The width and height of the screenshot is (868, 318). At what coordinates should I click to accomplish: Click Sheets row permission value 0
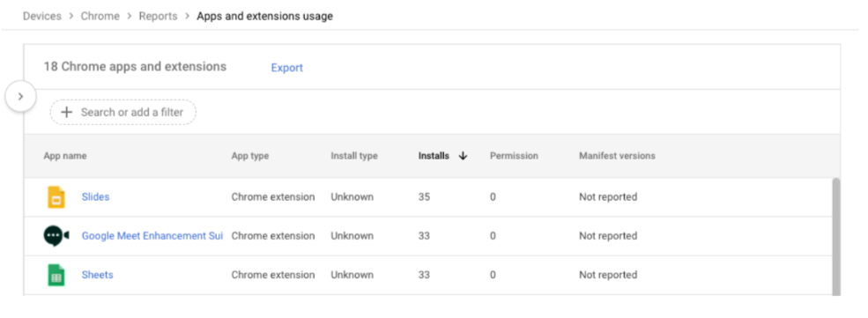point(493,275)
